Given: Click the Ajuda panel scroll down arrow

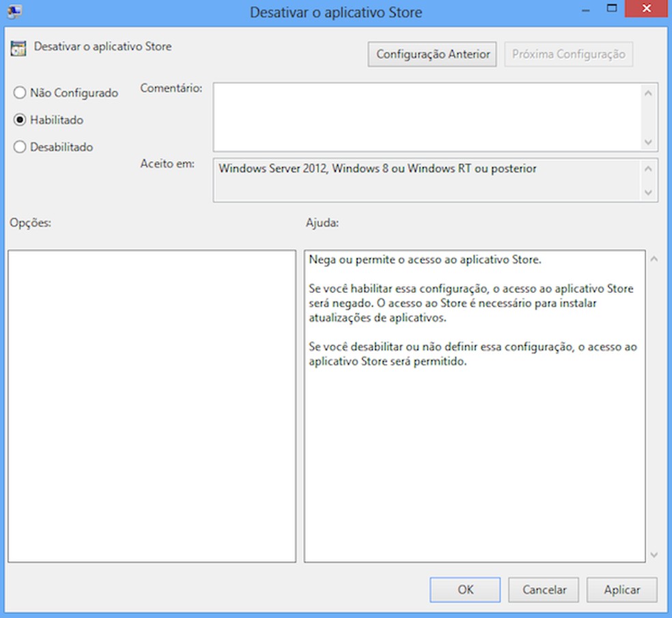Looking at the screenshot, I should (x=654, y=554).
